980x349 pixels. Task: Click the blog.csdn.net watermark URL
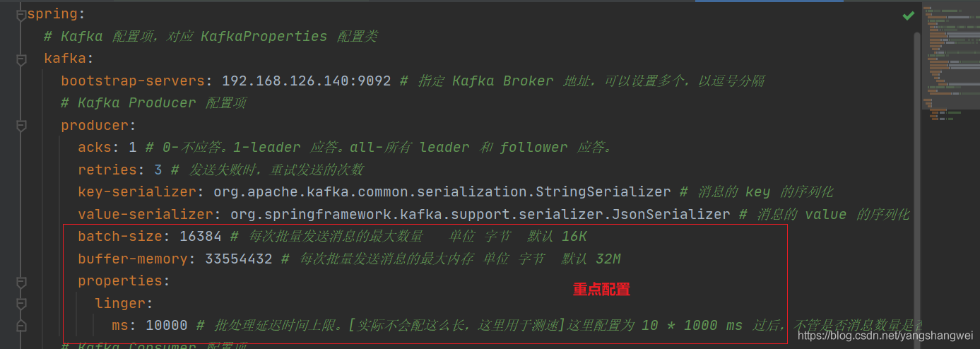(885, 337)
